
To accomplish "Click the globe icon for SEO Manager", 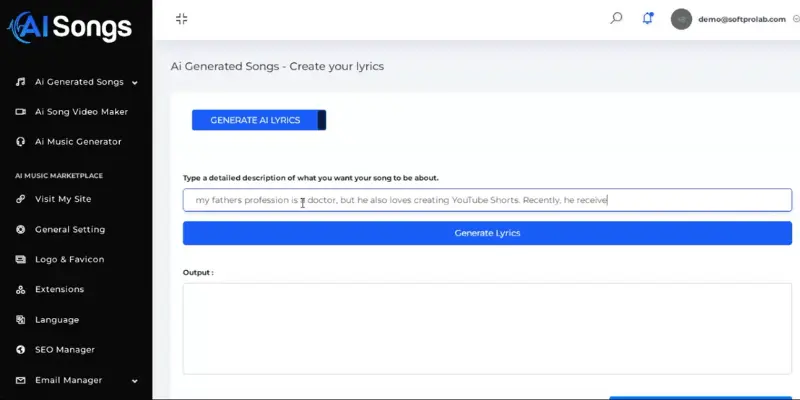I will coord(20,350).
